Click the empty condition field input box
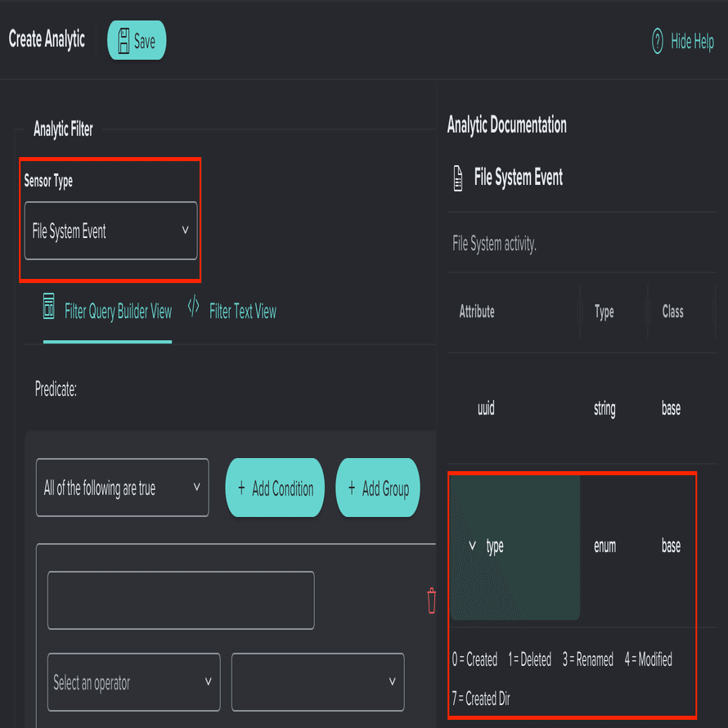Viewport: 728px width, 728px height. 181,600
